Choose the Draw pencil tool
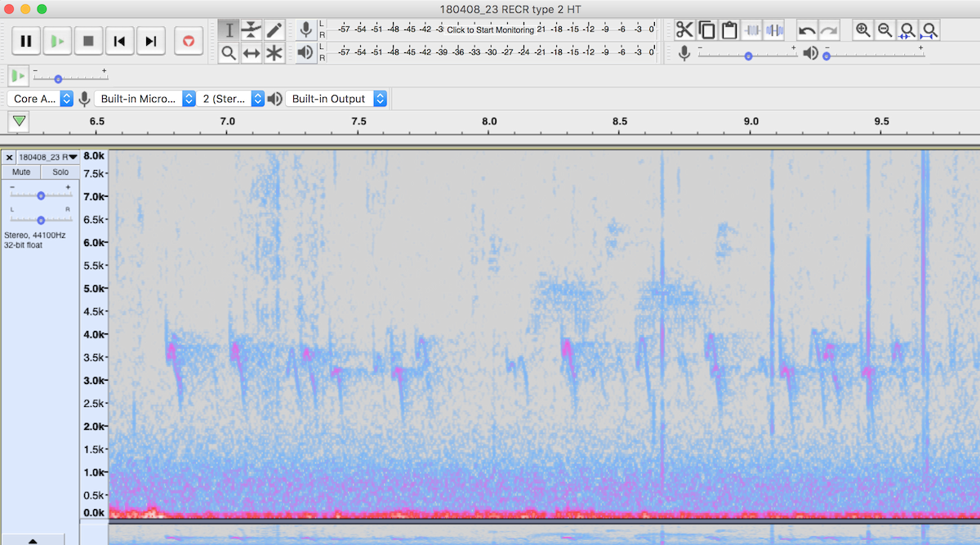 pos(274,30)
